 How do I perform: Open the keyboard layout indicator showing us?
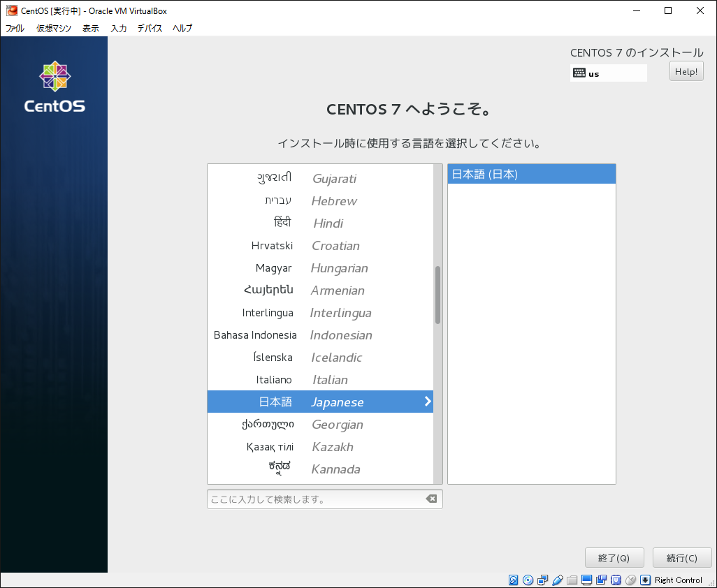608,73
